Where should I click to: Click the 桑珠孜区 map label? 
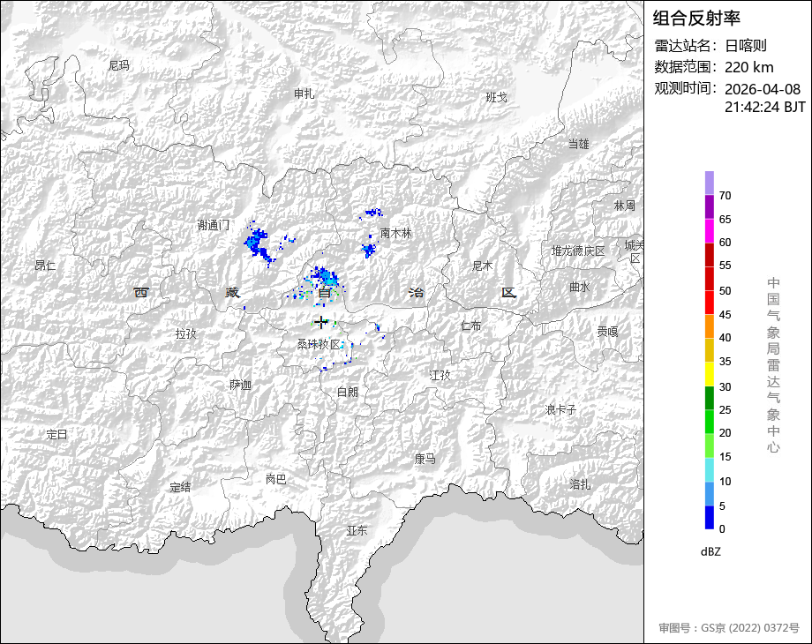(x=319, y=344)
